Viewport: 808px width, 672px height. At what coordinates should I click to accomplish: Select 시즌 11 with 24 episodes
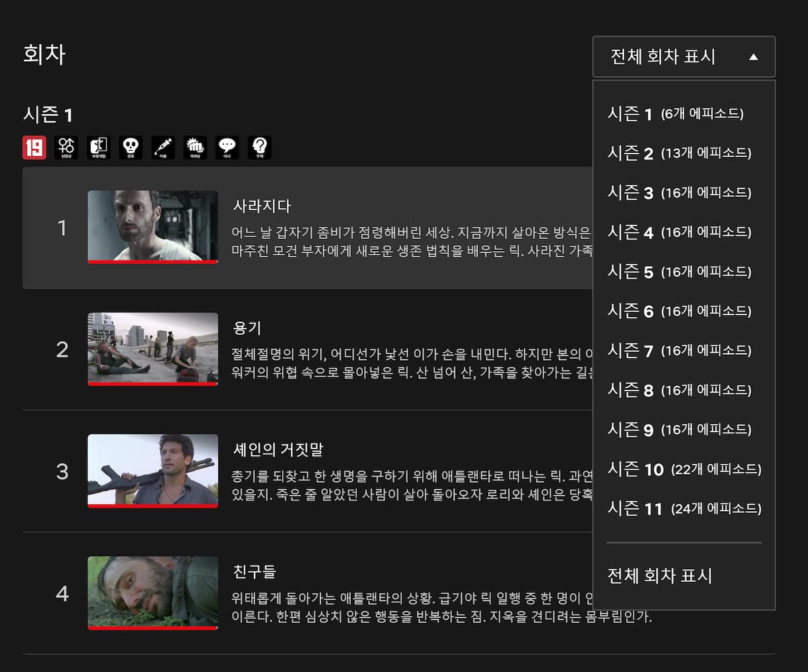tap(683, 509)
